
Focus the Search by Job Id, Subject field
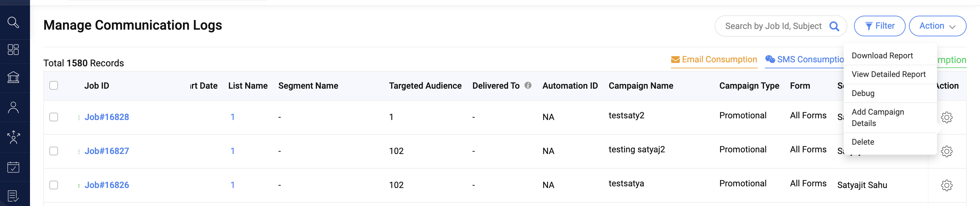(773, 26)
